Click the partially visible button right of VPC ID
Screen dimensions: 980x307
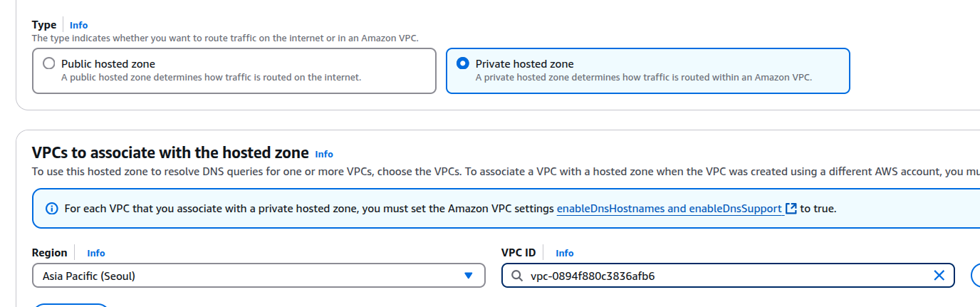[x=976, y=276]
